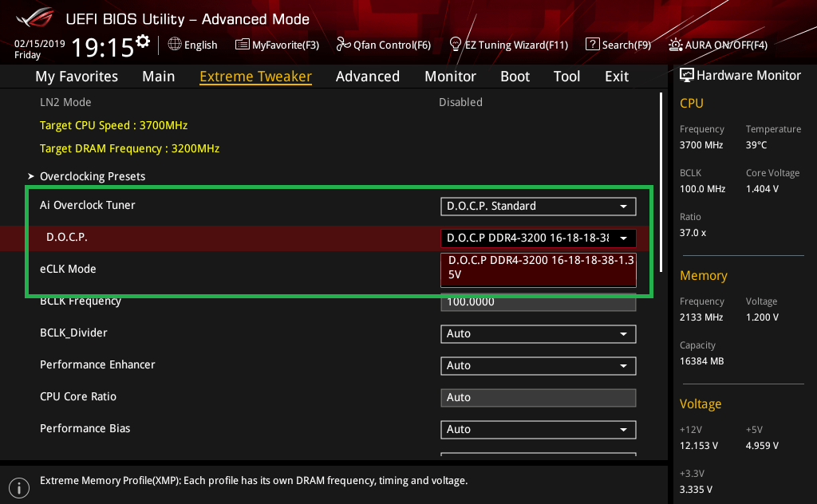Click the ROG logo icon
This screenshot has height=504, width=817.
[34, 18]
